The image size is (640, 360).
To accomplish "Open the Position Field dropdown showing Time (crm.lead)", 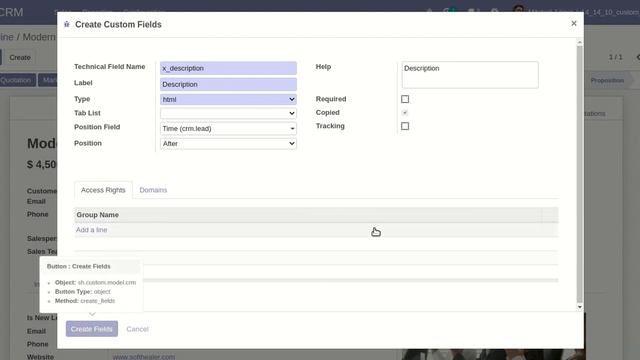I will (228, 129).
